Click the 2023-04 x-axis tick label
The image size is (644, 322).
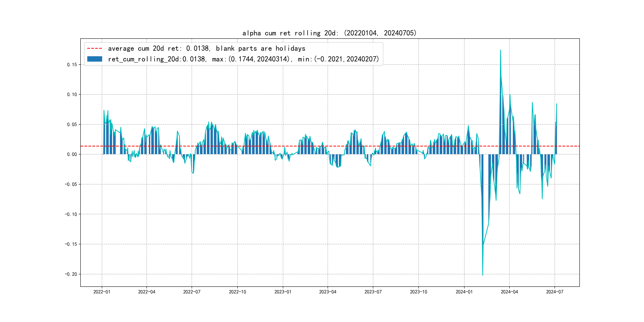click(x=328, y=292)
